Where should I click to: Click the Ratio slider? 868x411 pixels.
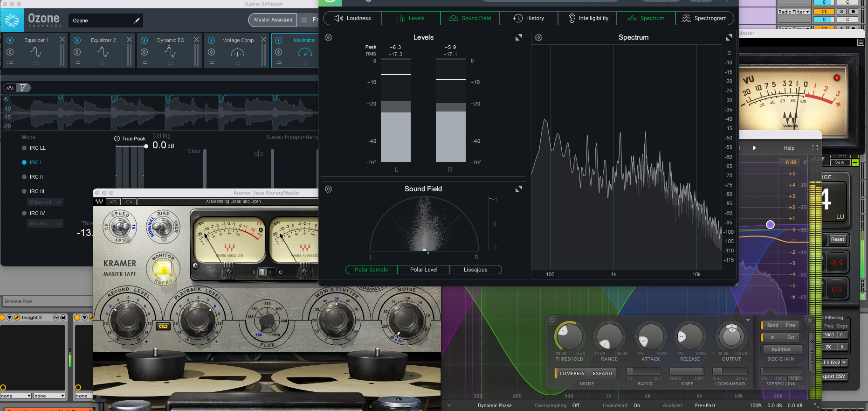click(x=644, y=371)
